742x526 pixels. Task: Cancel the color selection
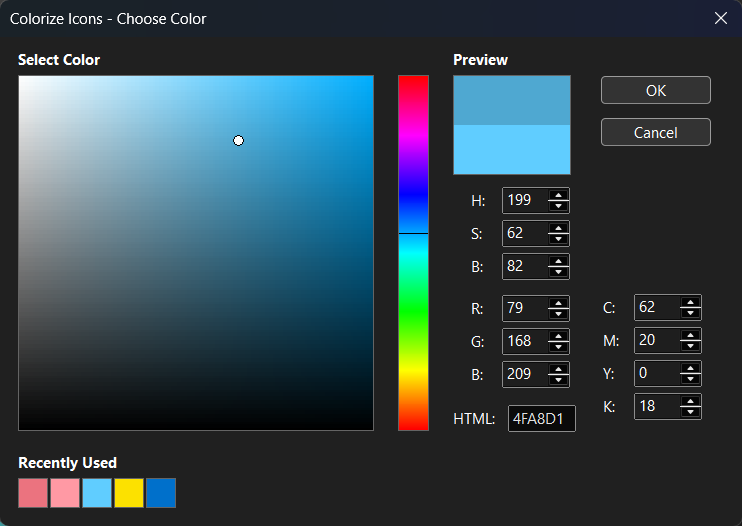(x=655, y=132)
